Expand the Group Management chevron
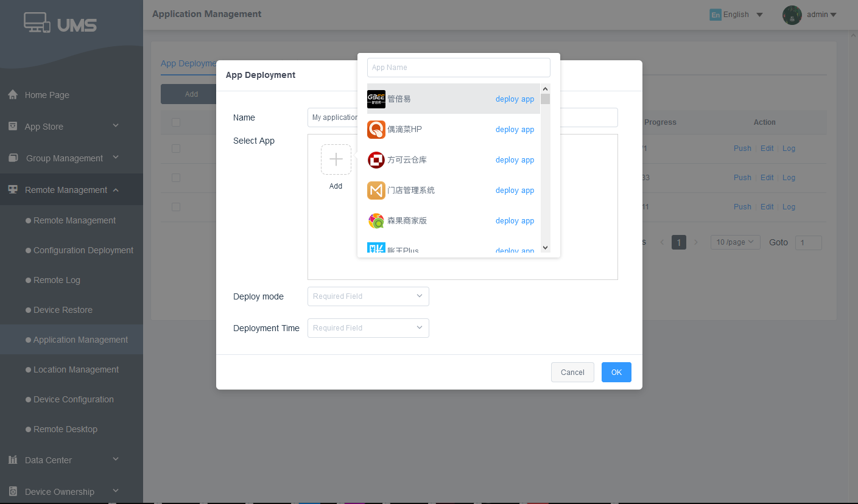This screenshot has height=504, width=858. coord(116,158)
